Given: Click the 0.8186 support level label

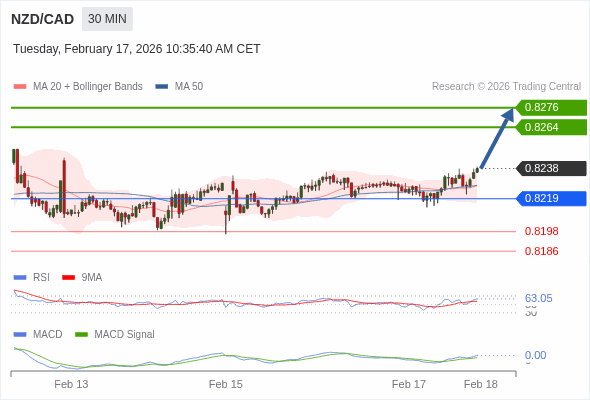Looking at the screenshot, I should click(x=541, y=251).
